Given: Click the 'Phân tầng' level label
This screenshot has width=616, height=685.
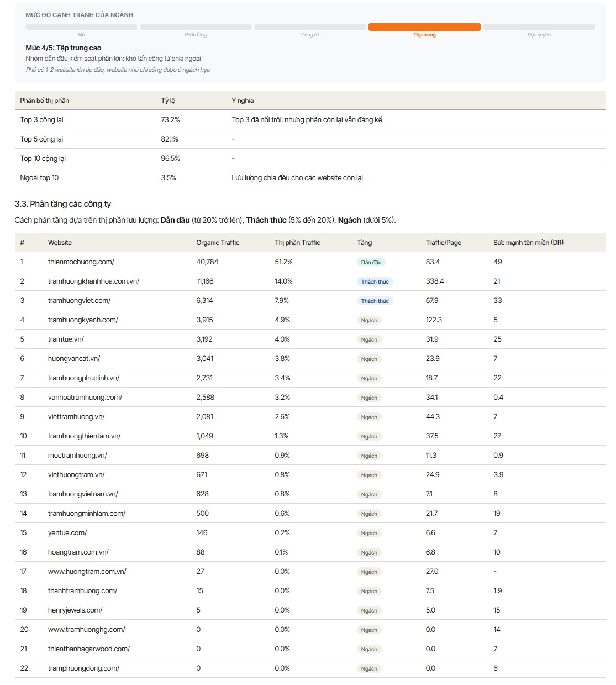Looking at the screenshot, I should 196,35.
